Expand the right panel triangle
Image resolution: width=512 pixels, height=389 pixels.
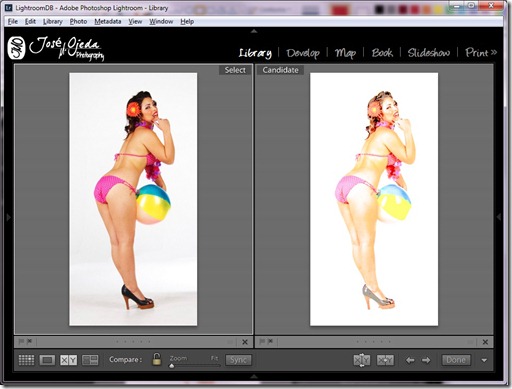point(499,217)
